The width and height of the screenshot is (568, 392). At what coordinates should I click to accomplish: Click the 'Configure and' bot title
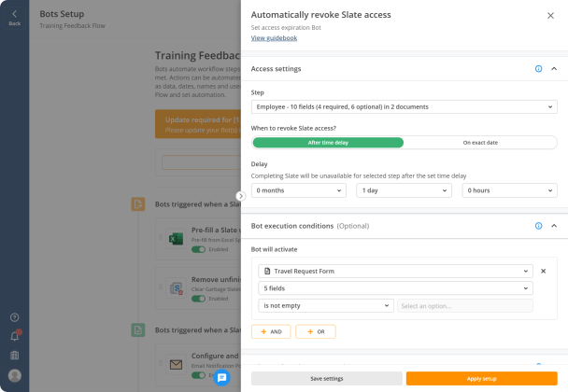(x=215, y=356)
